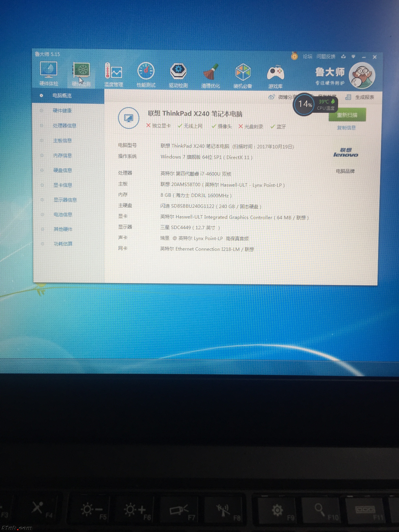Image resolution: width=399 pixels, height=532 pixels.
Task: Open the main menu dropdown arrow in the title bar
Action: [353, 57]
